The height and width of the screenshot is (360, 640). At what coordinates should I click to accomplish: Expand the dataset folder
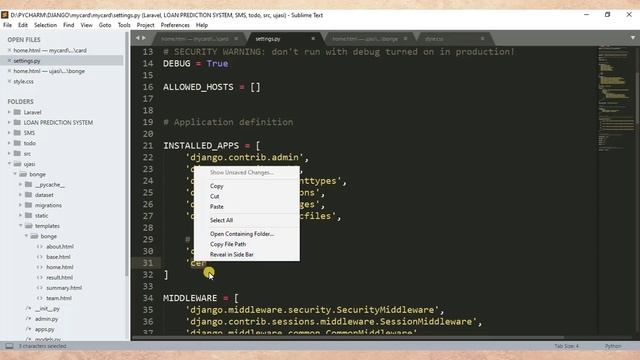point(20,195)
